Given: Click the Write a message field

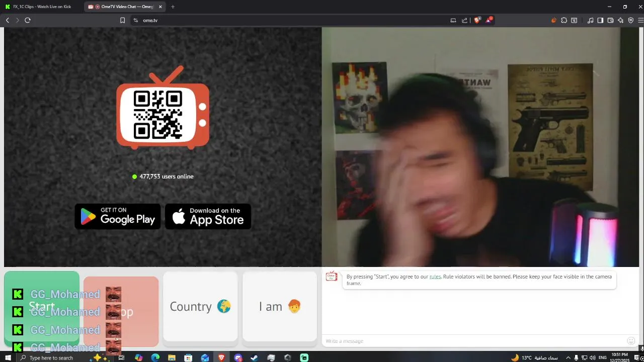Looking at the screenshot, I should click(473, 341).
